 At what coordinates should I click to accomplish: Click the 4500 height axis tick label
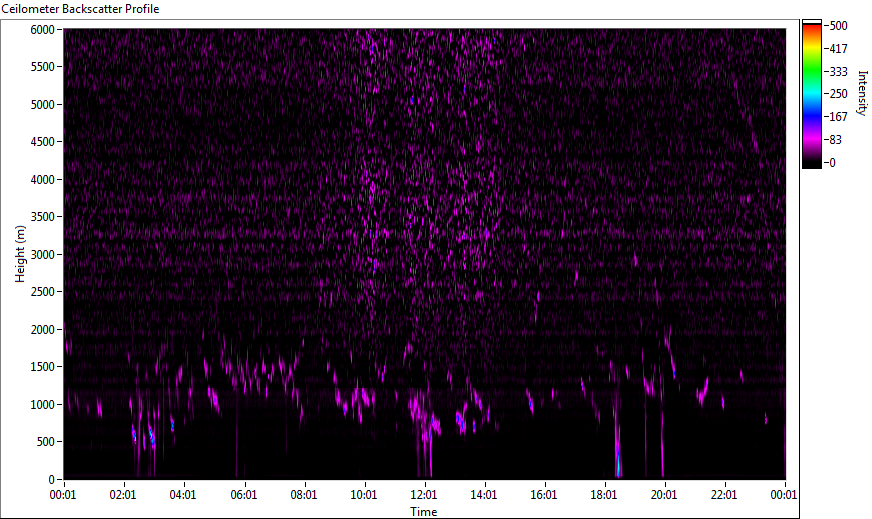point(42,142)
